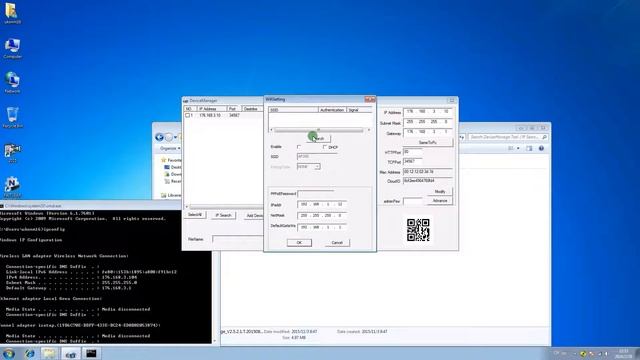Open the Explorer view options dropdown arrow

(518, 148)
